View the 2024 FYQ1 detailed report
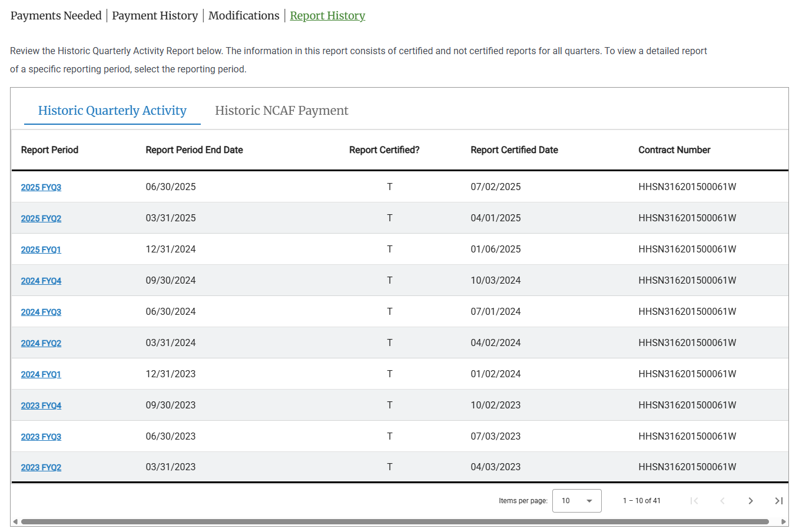The image size is (799, 532). click(x=41, y=374)
